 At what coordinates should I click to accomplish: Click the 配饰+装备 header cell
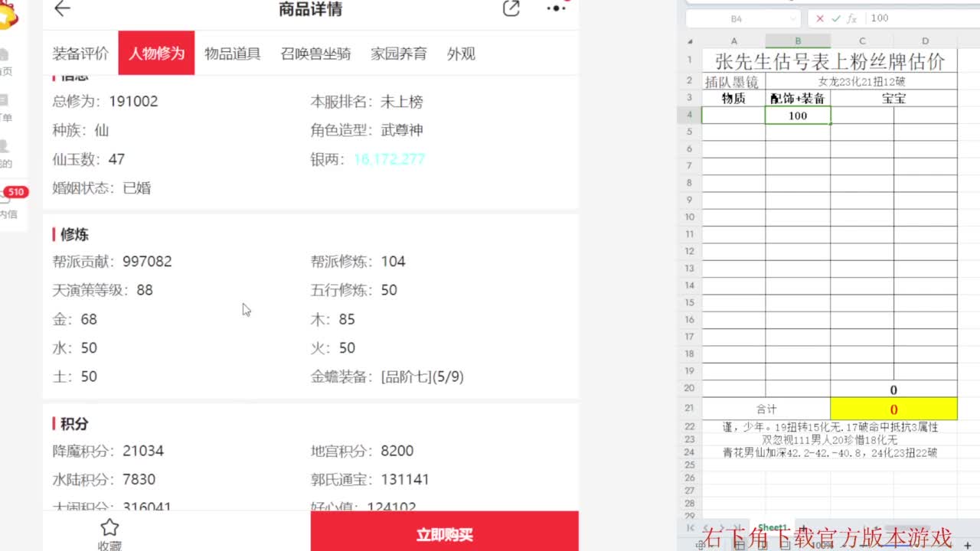798,98
